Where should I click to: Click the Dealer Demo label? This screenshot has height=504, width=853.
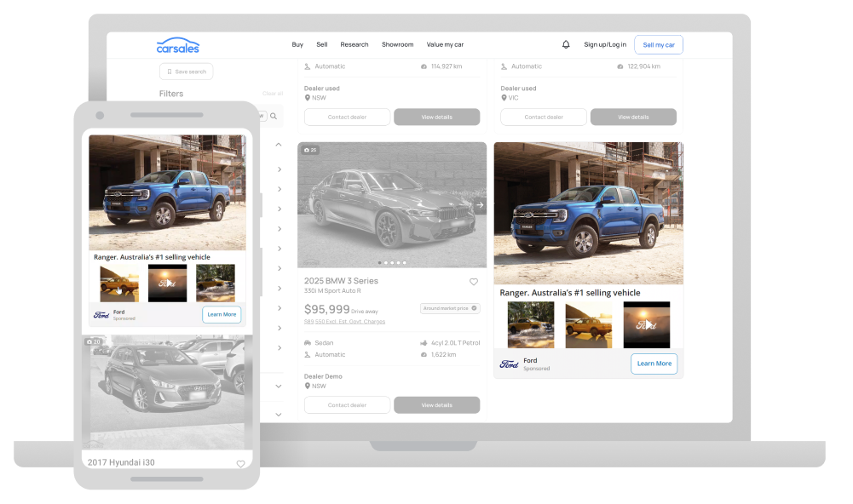[x=323, y=376]
